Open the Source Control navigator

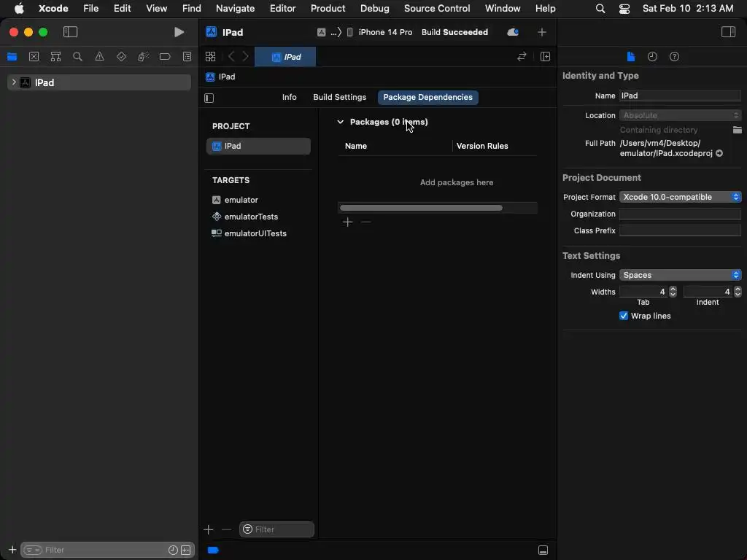pos(34,57)
